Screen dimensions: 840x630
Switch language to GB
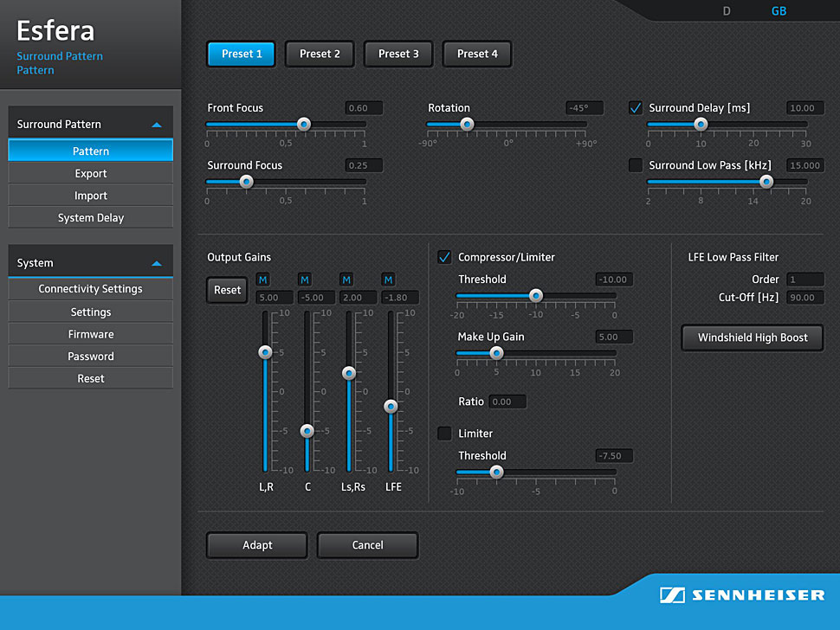click(x=779, y=11)
